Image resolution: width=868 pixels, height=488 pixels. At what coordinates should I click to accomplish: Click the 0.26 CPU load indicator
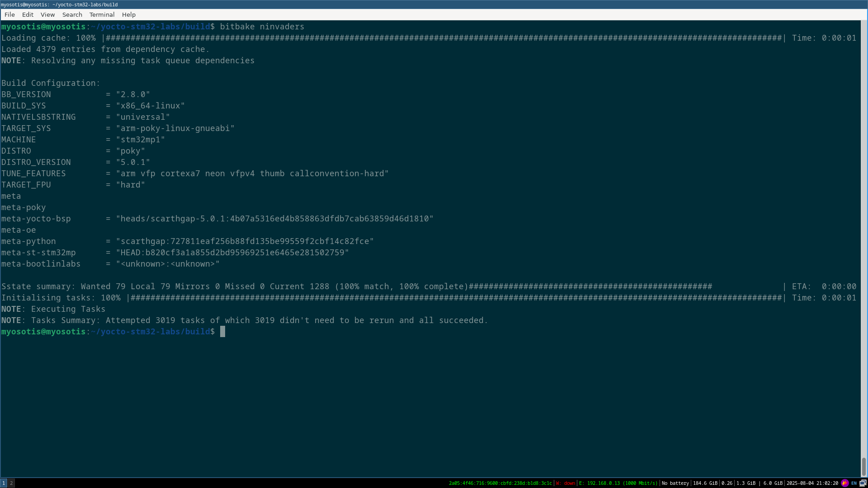click(726, 483)
